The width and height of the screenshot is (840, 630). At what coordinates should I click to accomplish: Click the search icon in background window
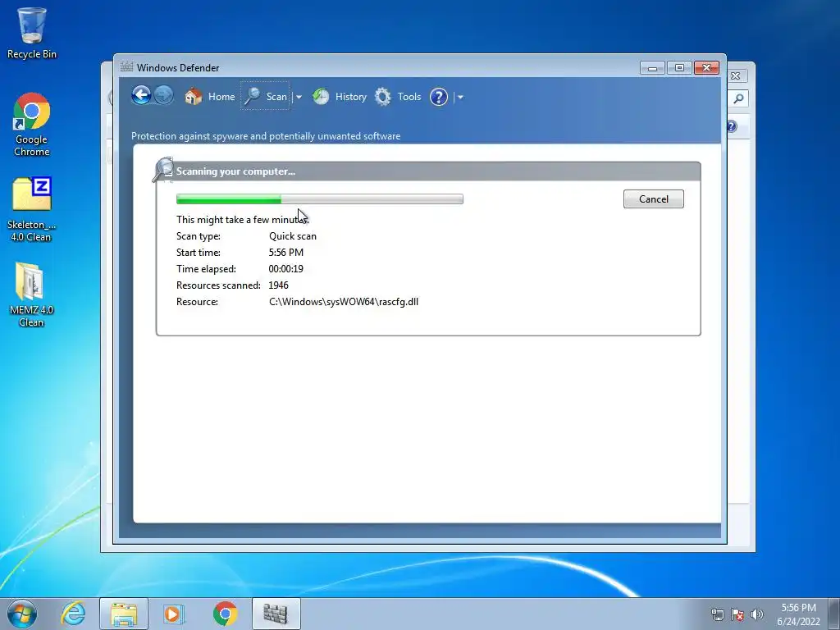tap(738, 98)
